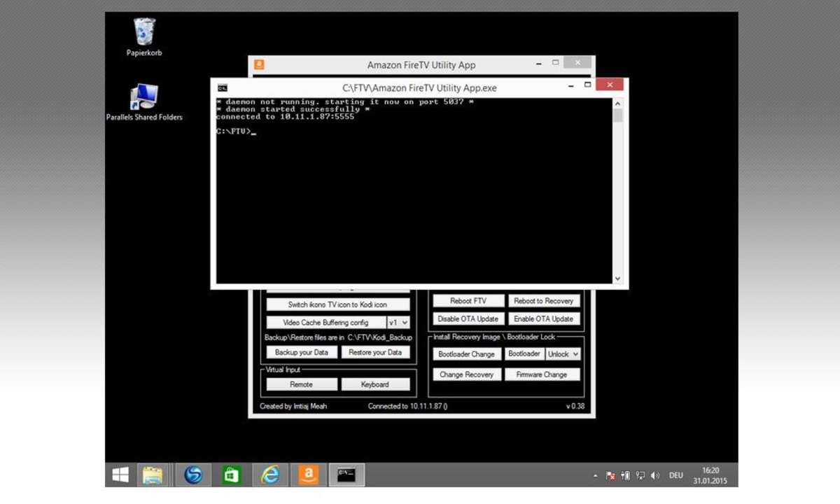Open the clock showing 16:20
The height and width of the screenshot is (504, 840).
710,470
